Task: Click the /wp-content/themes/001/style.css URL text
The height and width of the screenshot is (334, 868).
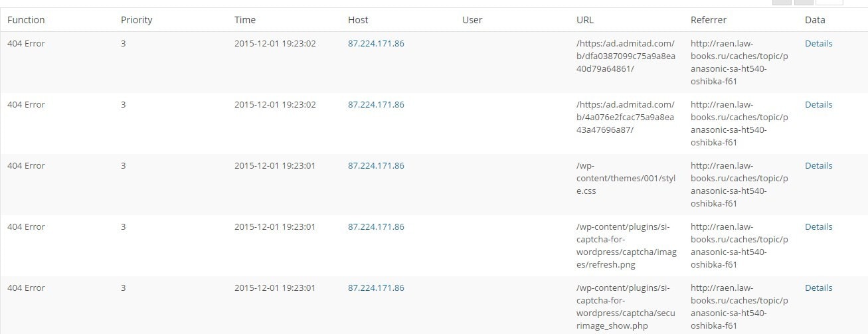Action: 624,178
